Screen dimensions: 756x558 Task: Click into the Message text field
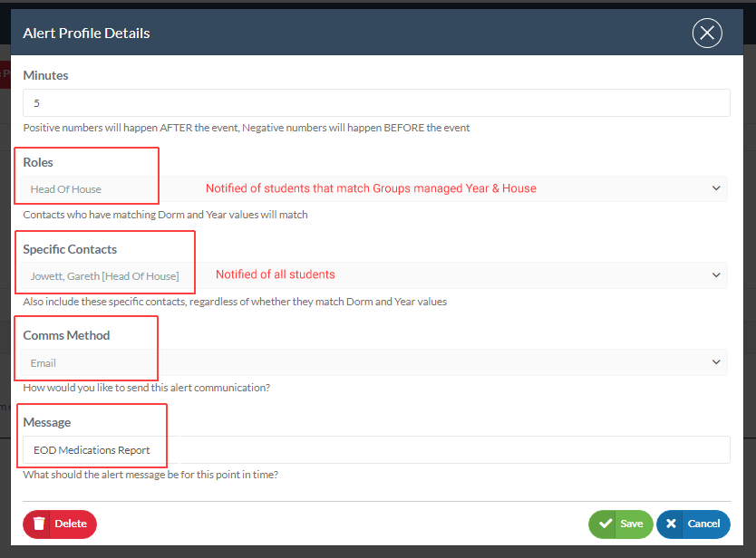click(x=376, y=450)
